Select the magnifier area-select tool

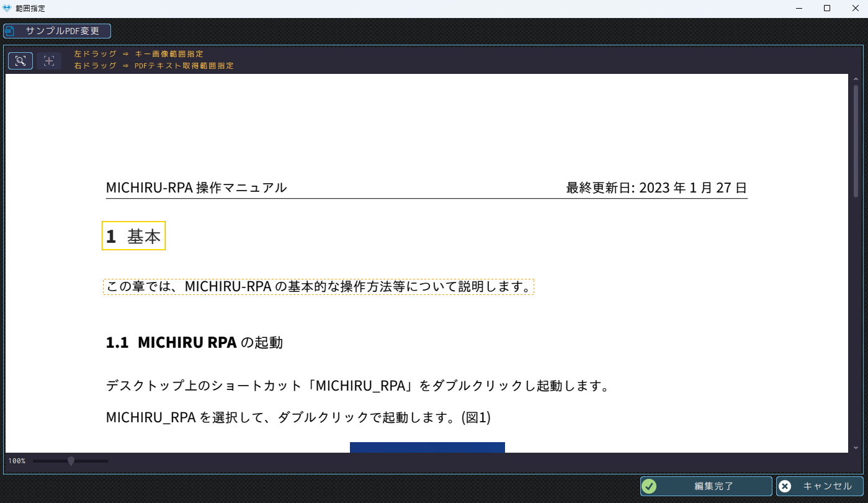(20, 61)
